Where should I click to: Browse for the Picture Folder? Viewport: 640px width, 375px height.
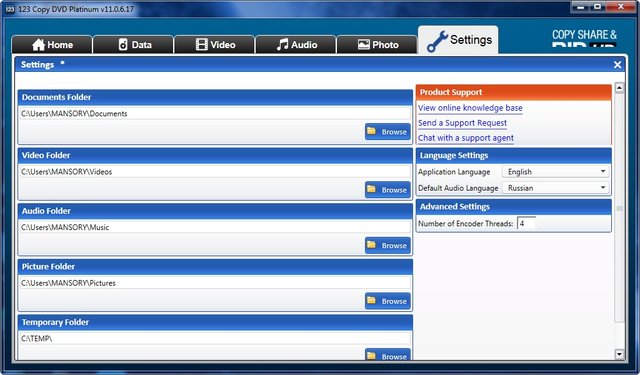(388, 301)
